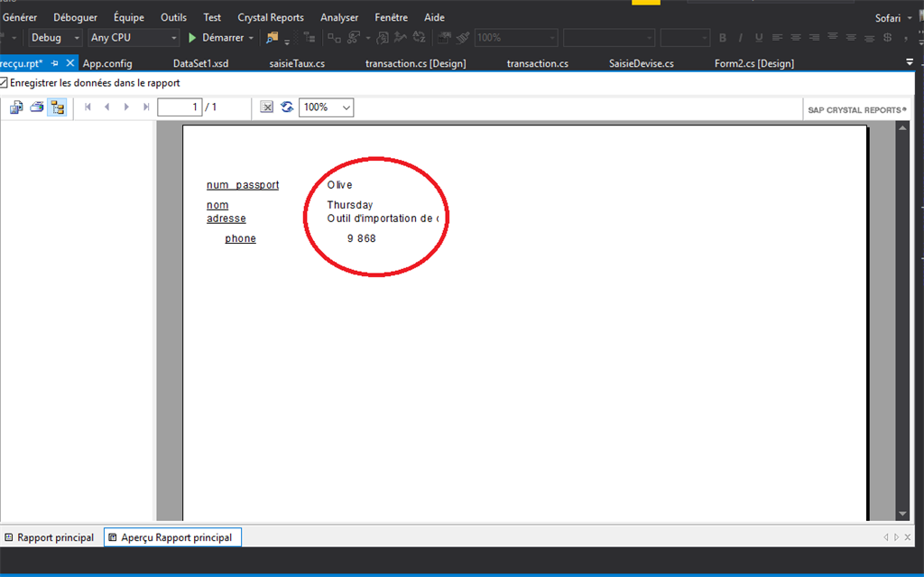Switch to saisieTaux.cs tab
This screenshot has width=924, height=577.
297,63
